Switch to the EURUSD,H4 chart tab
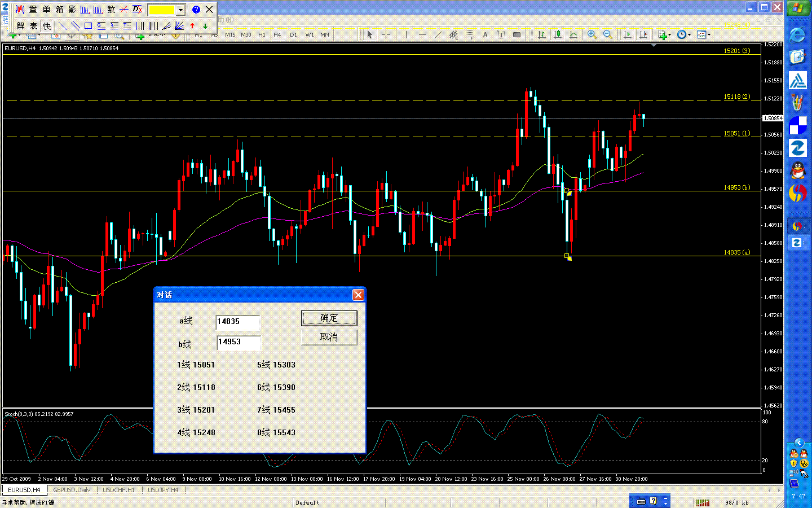 pos(24,490)
